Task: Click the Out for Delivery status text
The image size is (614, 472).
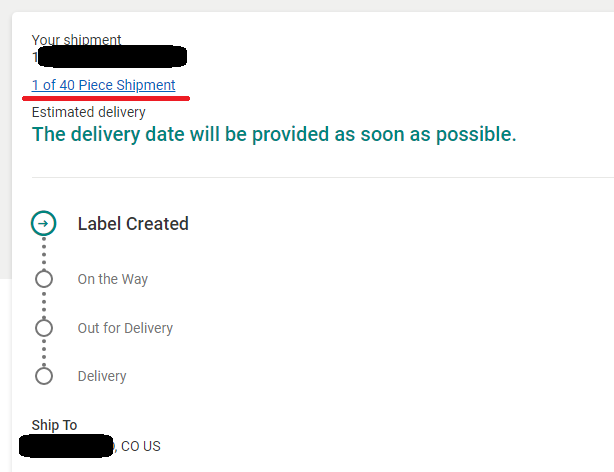Action: (x=125, y=328)
